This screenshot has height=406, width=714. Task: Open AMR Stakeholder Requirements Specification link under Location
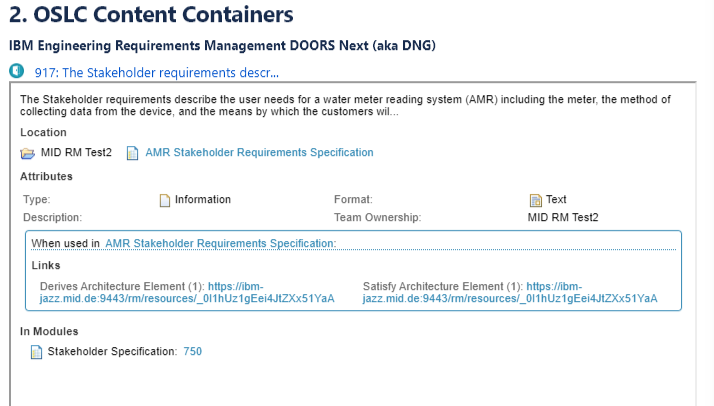tap(259, 153)
